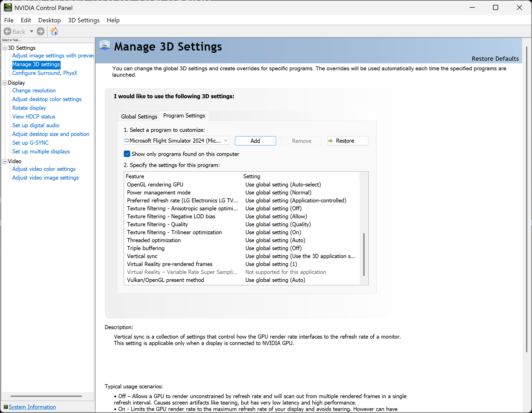Click the Back arrow icon
The image size is (532, 413).
pyautogui.click(x=7, y=32)
